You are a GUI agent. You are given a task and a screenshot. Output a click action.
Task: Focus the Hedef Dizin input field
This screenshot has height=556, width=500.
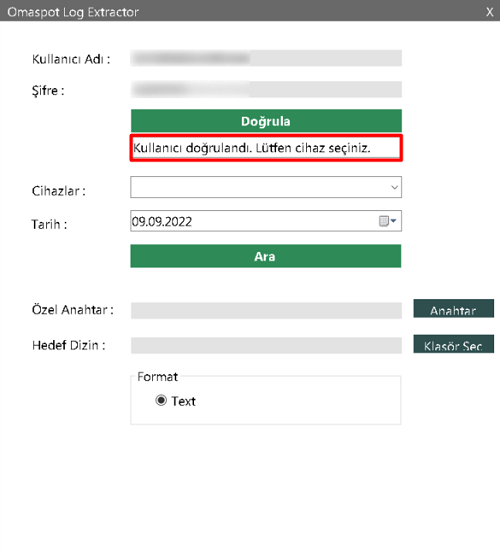[266, 345]
